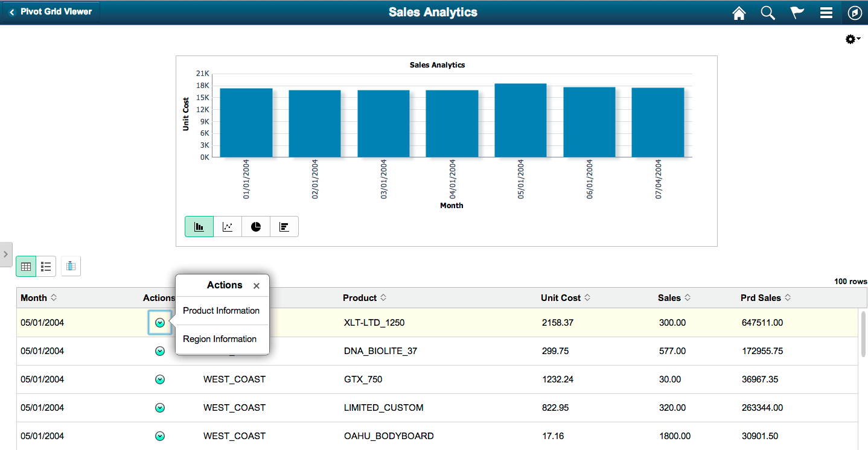Click the Home icon in the header

click(738, 12)
